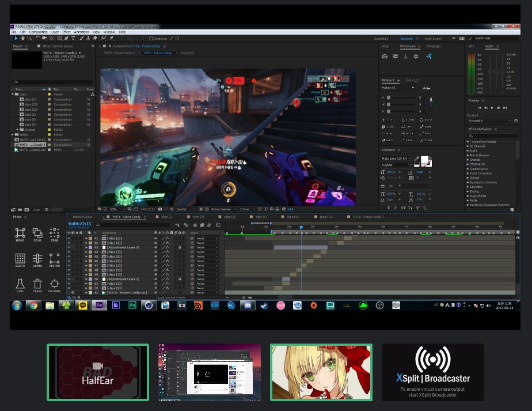Open Chrome from the Windows taskbar
Image resolution: width=532 pixels, height=411 pixels.
point(33,306)
